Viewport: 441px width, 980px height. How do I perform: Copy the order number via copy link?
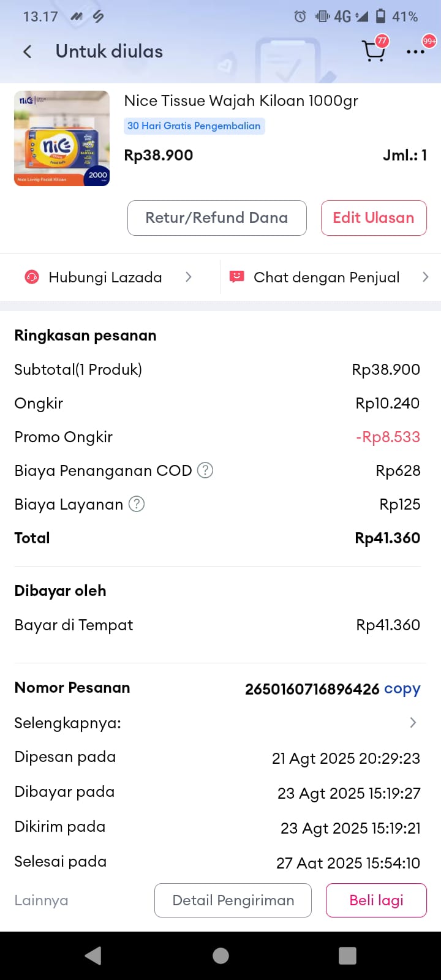(402, 689)
